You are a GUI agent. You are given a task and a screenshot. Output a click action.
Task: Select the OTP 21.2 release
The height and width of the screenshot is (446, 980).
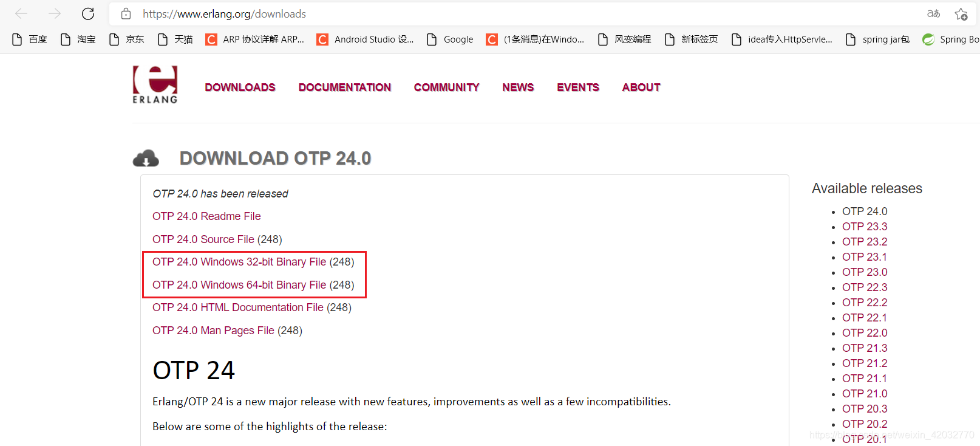pyautogui.click(x=865, y=363)
